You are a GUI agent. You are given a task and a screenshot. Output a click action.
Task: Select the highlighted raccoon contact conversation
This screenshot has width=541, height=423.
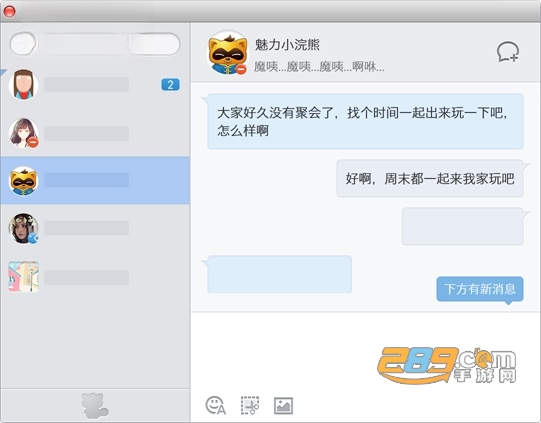[x=95, y=180]
